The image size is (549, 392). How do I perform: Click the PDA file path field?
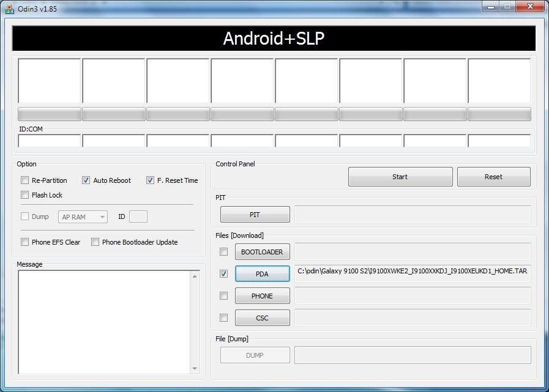click(x=413, y=274)
